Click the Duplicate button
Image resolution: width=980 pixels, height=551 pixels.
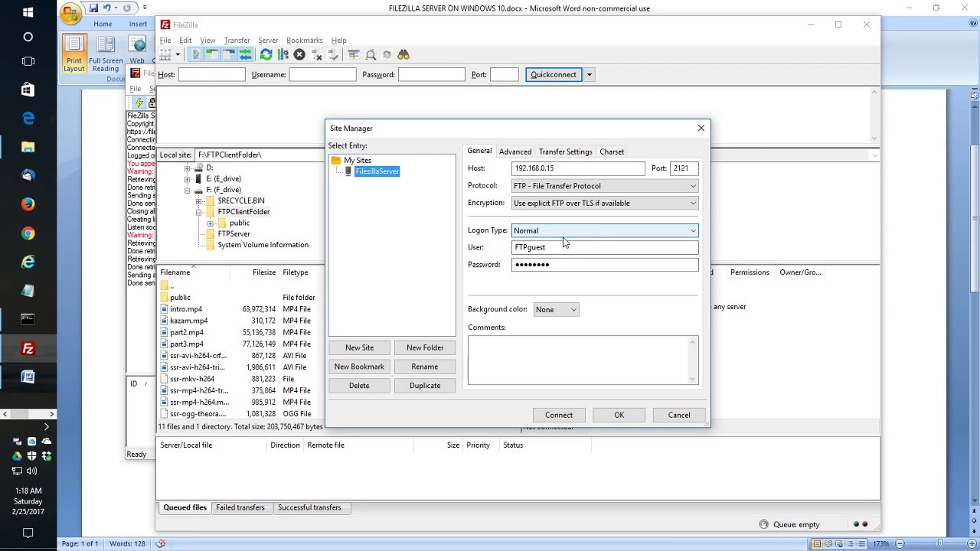coord(425,386)
